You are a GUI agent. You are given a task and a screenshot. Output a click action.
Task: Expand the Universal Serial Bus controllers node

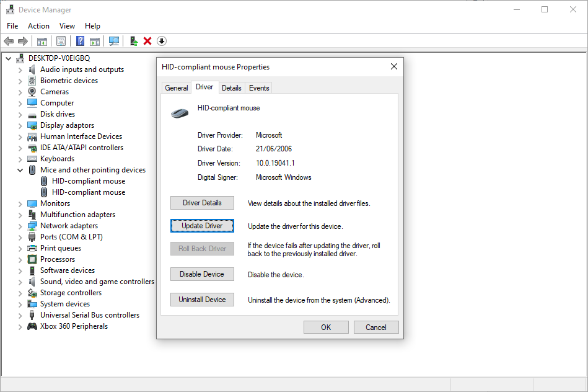[20, 314]
